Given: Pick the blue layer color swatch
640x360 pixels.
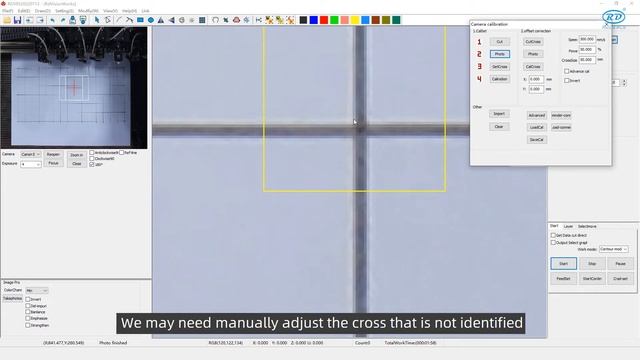Looking at the screenshot, I should click(313, 20).
